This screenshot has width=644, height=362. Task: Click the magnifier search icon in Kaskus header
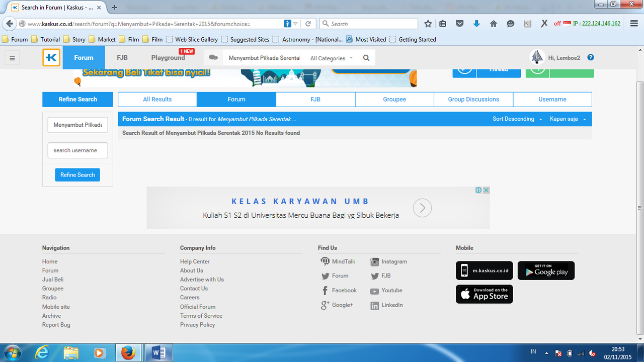366,58
